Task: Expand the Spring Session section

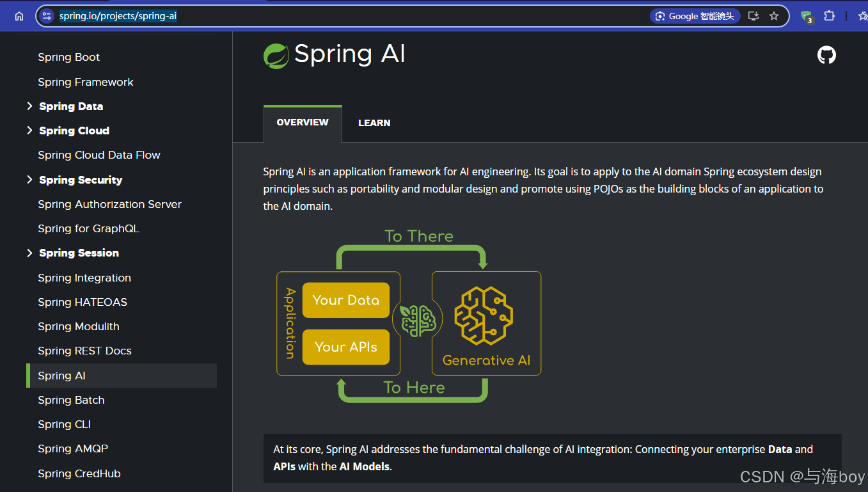Action: click(x=29, y=253)
